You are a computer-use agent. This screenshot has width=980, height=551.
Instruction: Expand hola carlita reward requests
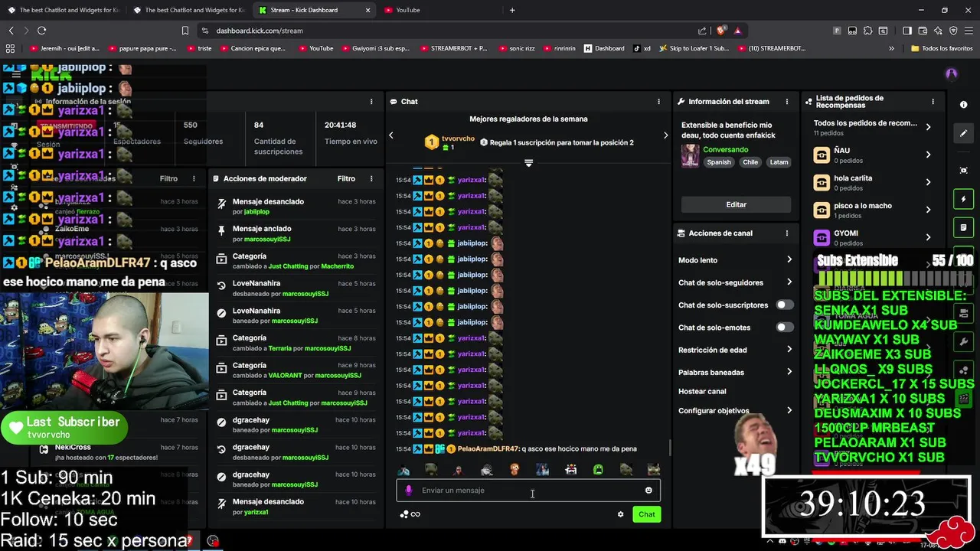[x=873, y=183]
